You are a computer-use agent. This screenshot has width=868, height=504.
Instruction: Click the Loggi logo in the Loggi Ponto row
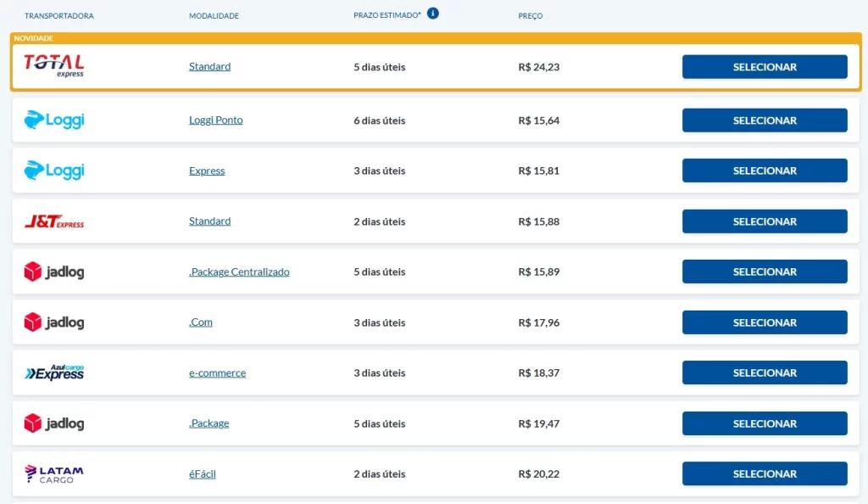point(53,120)
